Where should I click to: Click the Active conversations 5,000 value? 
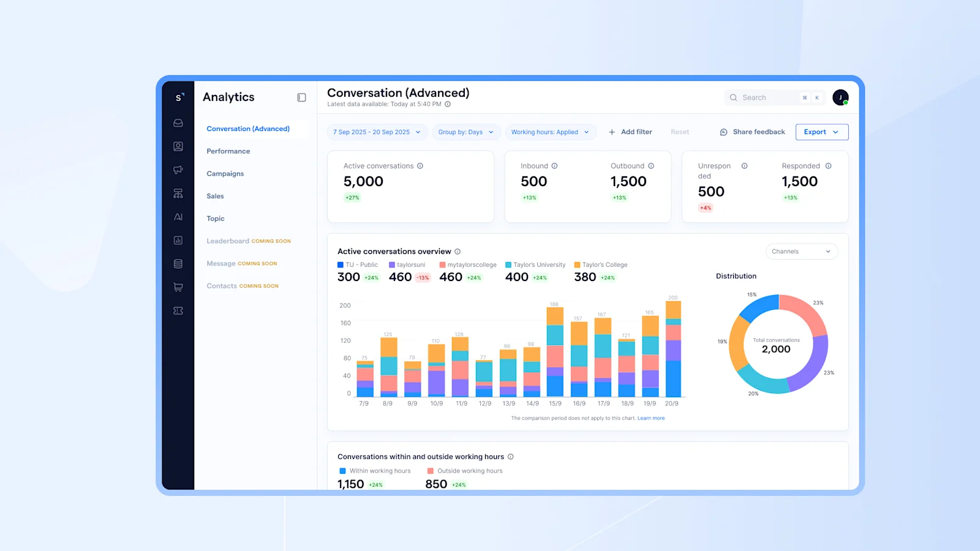pyautogui.click(x=363, y=182)
